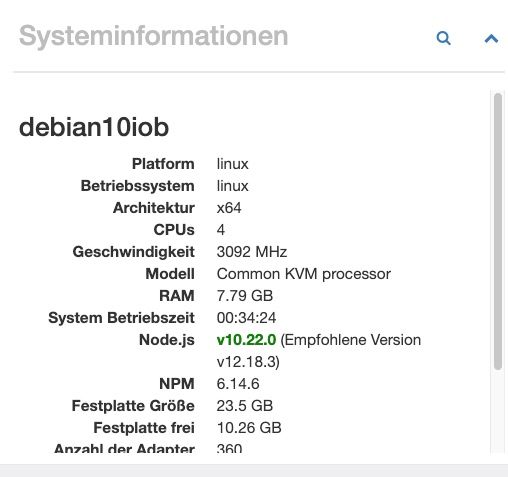The width and height of the screenshot is (508, 477).
Task: Click the magnifier search icon
Action: pos(443,38)
